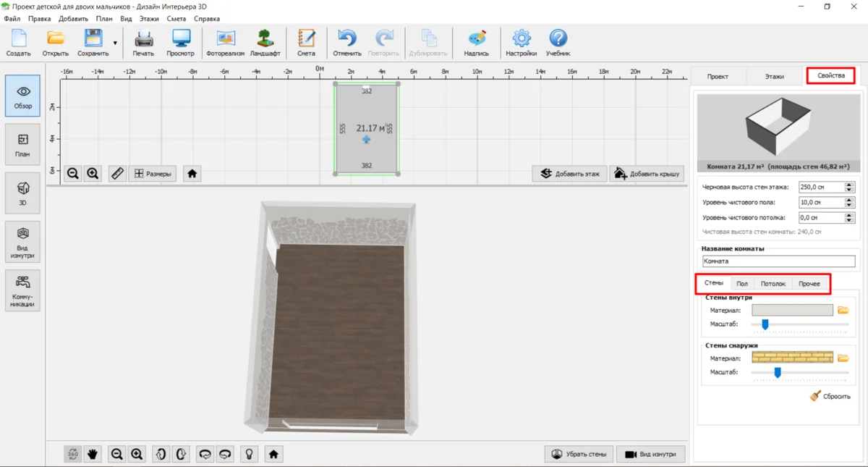Browse outer wall material folder
The width and height of the screenshot is (868, 467).
(x=843, y=358)
